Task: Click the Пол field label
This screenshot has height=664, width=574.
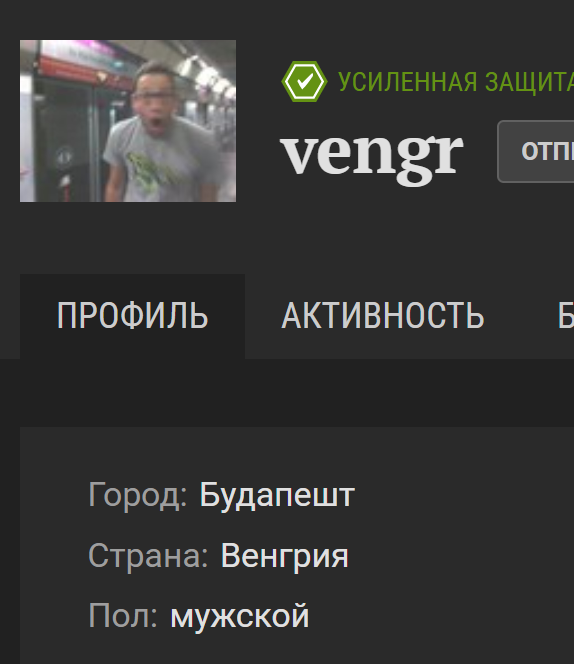Action: click(x=123, y=616)
